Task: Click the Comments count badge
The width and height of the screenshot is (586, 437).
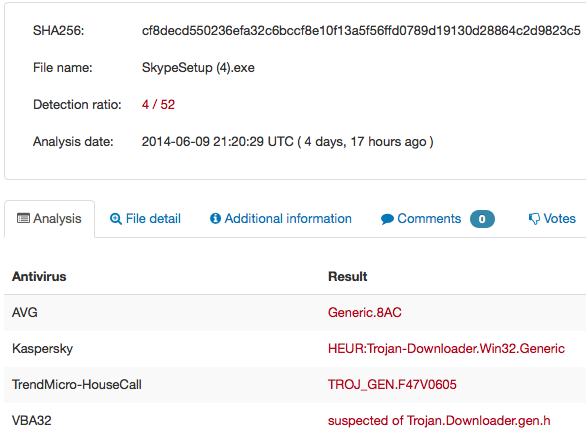Action: click(482, 219)
